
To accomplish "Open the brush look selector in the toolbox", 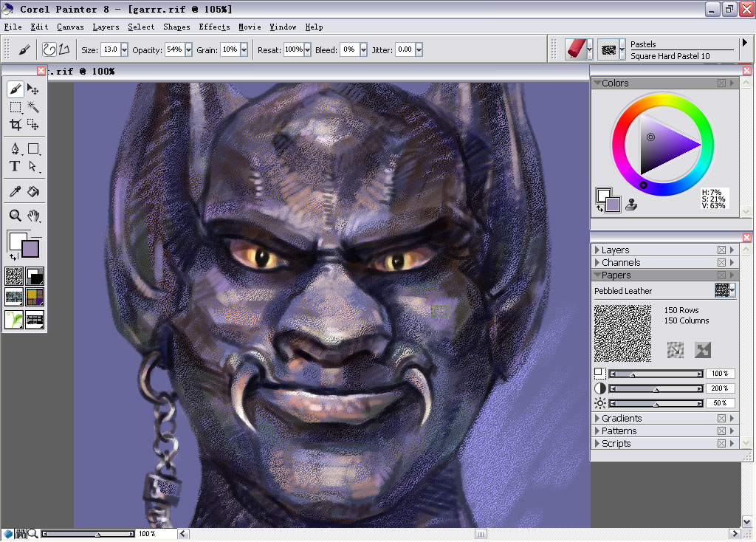I will point(35,319).
